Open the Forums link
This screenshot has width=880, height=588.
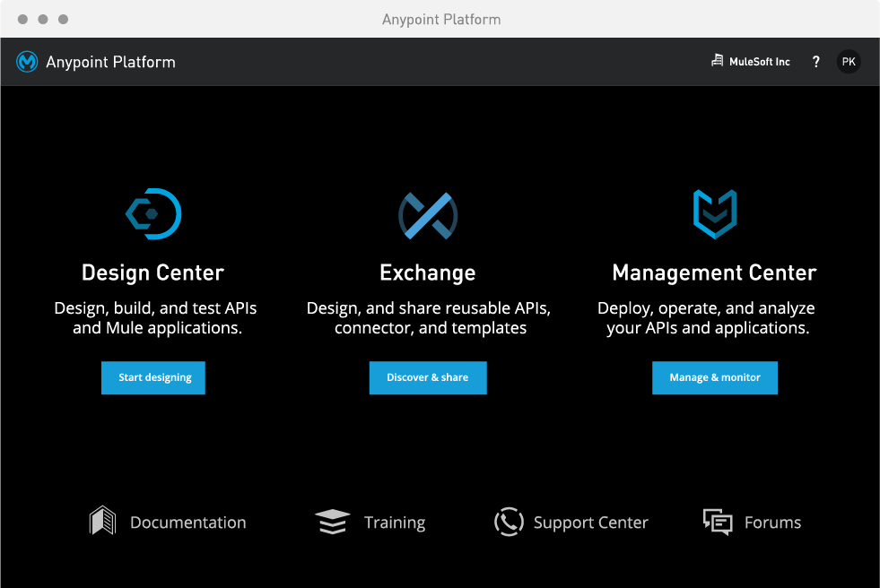772,523
